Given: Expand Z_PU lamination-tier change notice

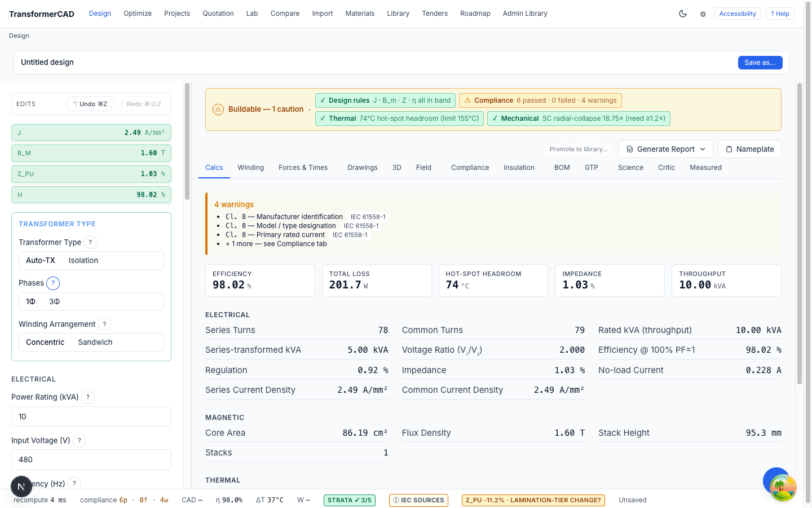Looking at the screenshot, I should 533,500.
